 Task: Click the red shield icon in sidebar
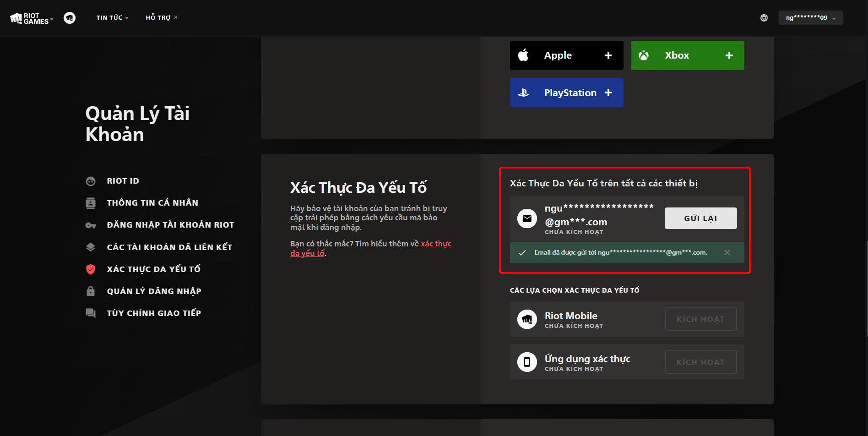pyautogui.click(x=91, y=269)
